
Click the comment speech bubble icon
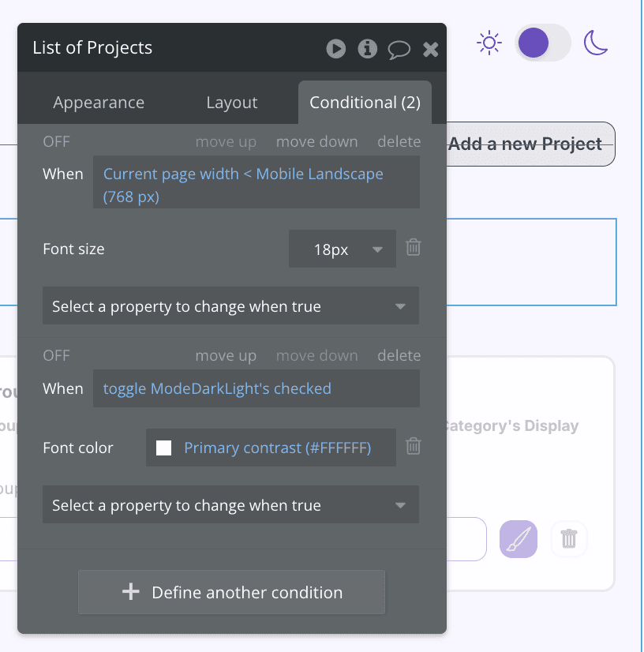[x=399, y=50]
